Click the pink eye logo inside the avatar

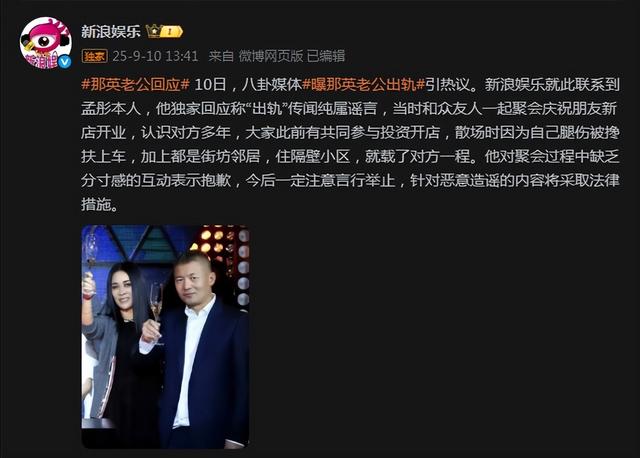pos(42,40)
